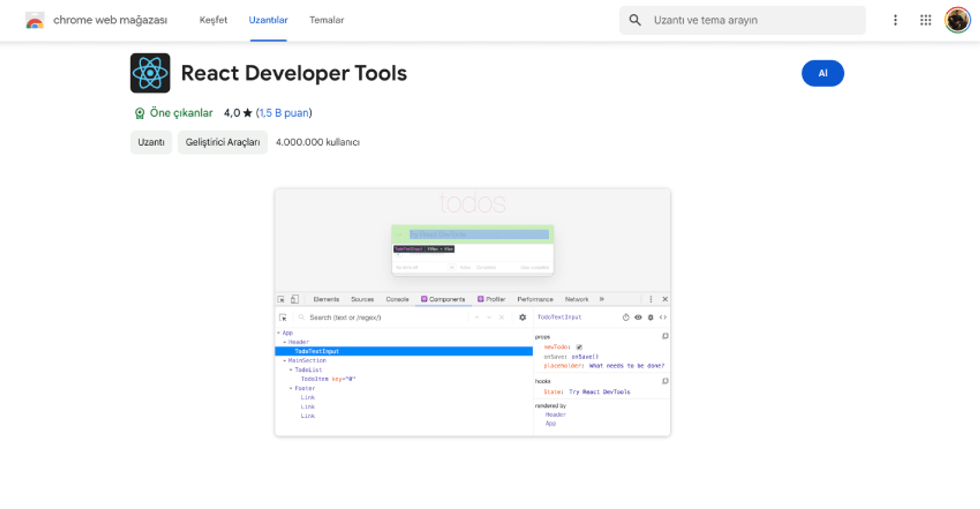Go to the Keşfet tab
Viewport: 980px width, 509px height.
213,20
